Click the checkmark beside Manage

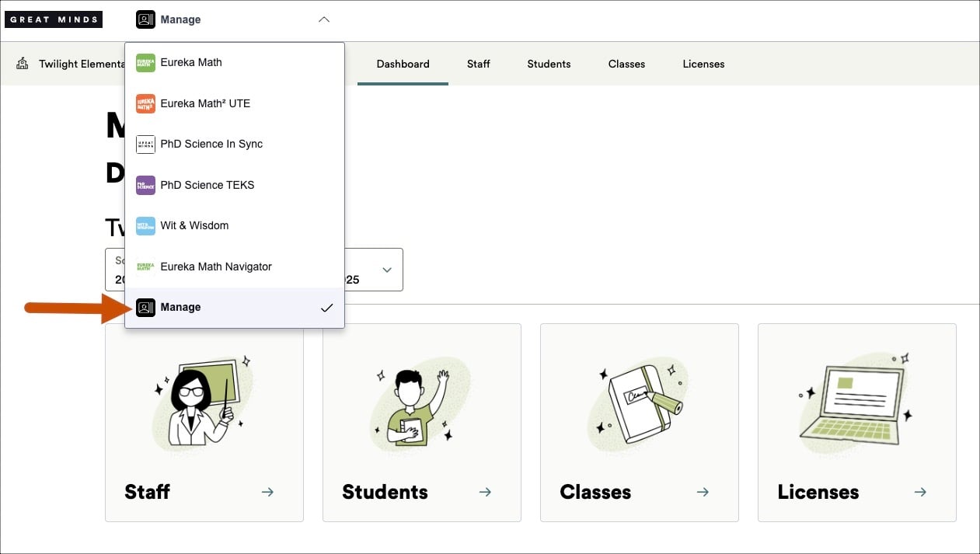coord(327,308)
